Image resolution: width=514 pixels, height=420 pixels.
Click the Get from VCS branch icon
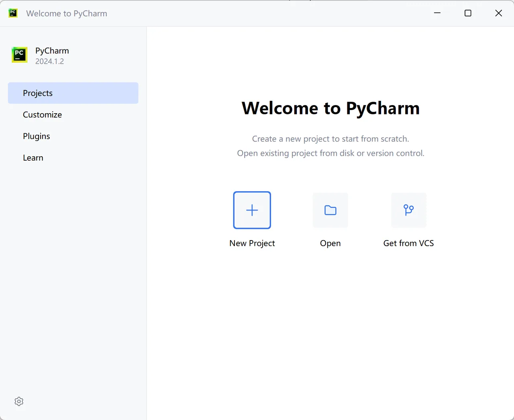[409, 210]
